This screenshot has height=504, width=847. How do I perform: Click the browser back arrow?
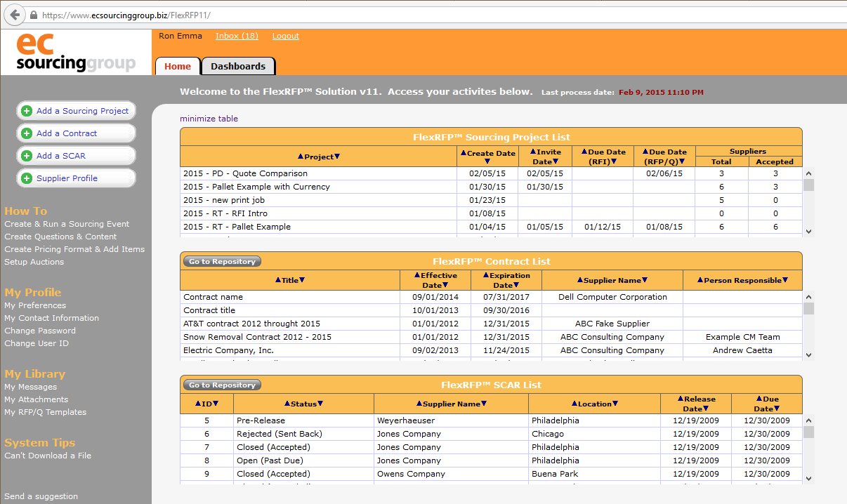(x=14, y=14)
